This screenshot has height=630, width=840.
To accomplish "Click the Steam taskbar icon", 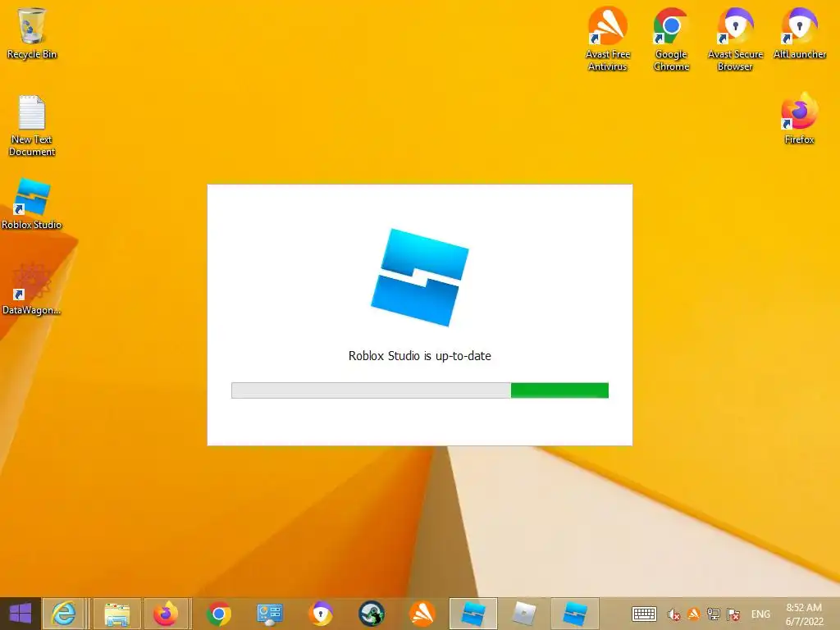I will pos(372,614).
